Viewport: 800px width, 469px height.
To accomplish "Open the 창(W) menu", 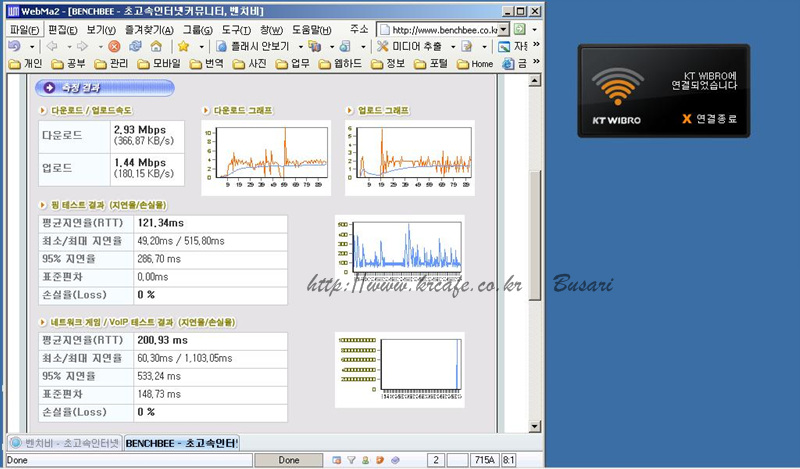I will [271, 30].
